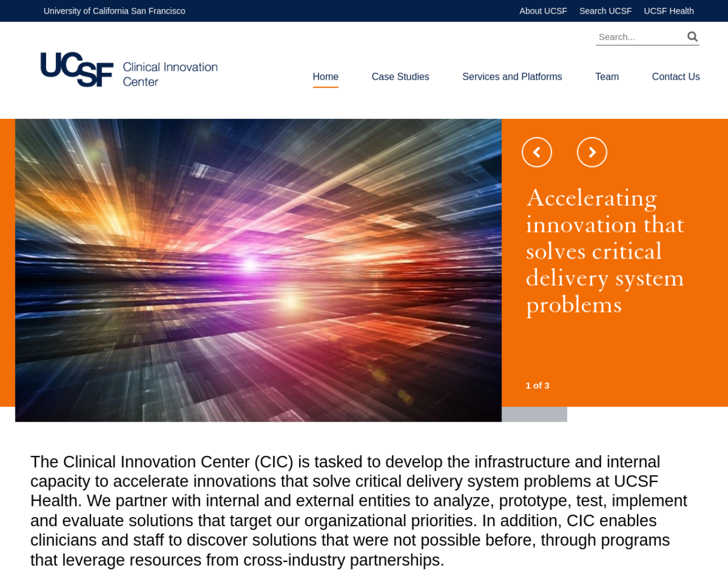This screenshot has width=728, height=582.
Task: Visit the UCSF Health link
Action: pyautogui.click(x=669, y=11)
